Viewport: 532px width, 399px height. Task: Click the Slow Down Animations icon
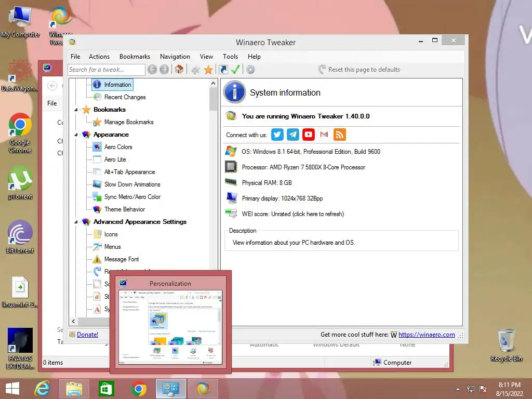pos(97,184)
